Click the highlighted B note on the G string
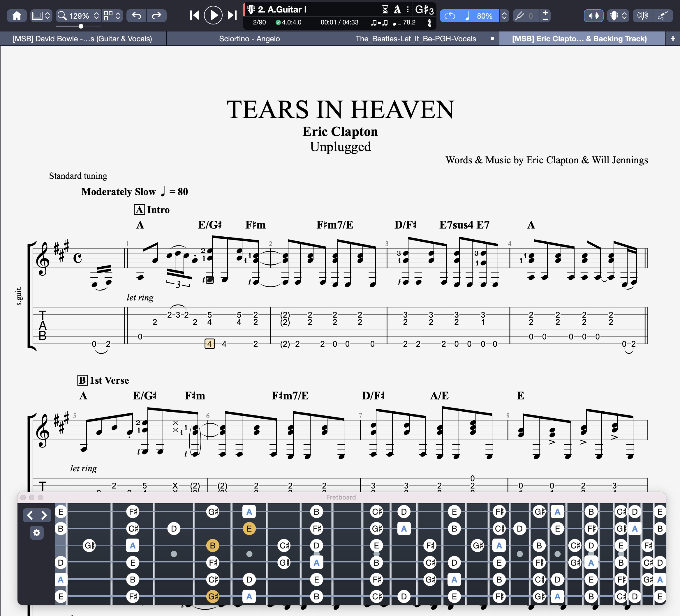 (x=212, y=545)
